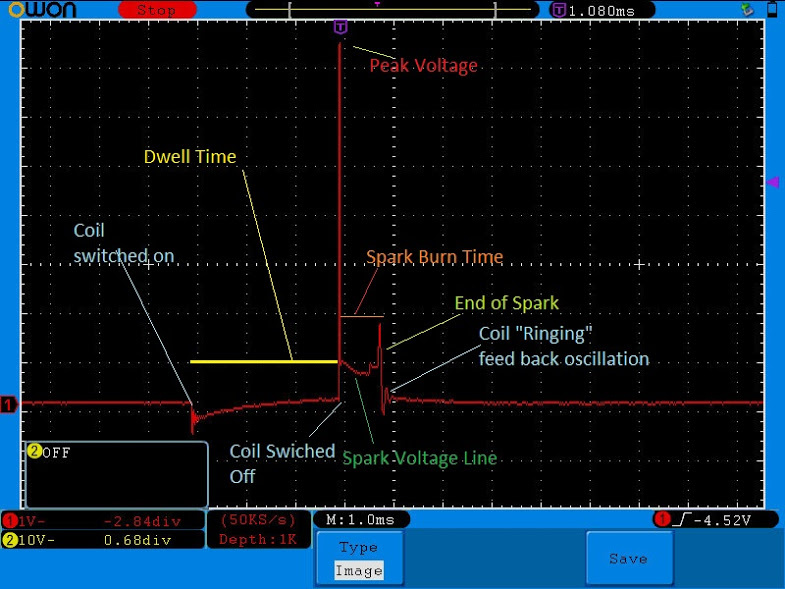Screen dimensions: 785x589
Task: Click the channel 1 ground reference marker
Action: 9,405
